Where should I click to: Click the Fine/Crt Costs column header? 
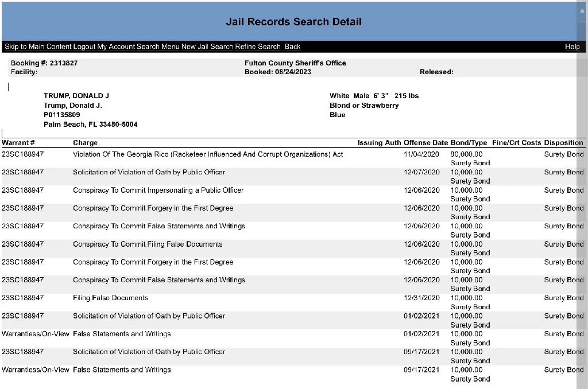pyautogui.click(x=517, y=142)
